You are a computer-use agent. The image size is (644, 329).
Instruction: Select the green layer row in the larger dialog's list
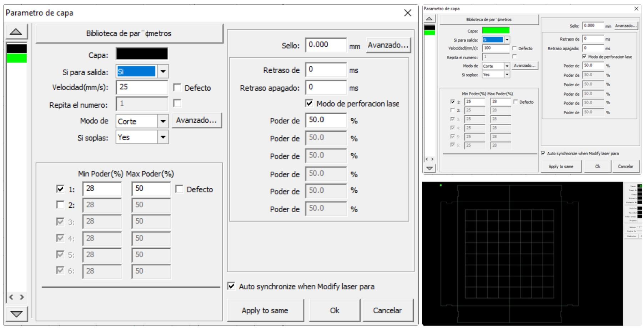16,58
